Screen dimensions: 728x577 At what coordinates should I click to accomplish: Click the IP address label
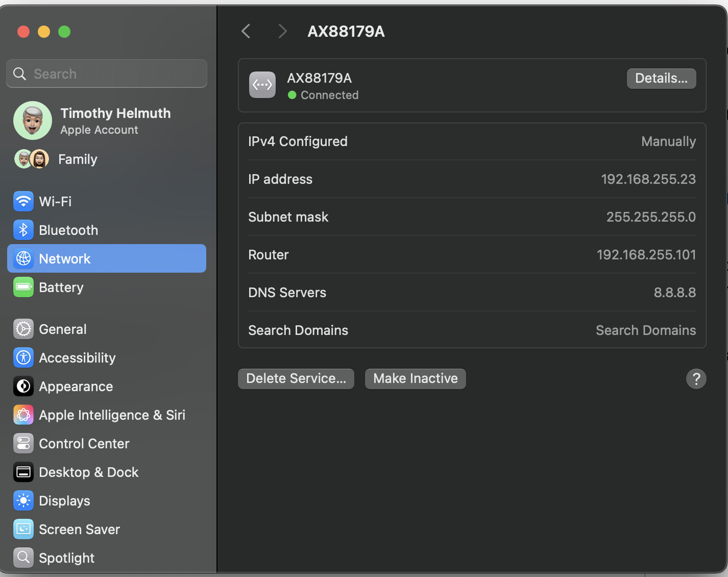tap(280, 179)
